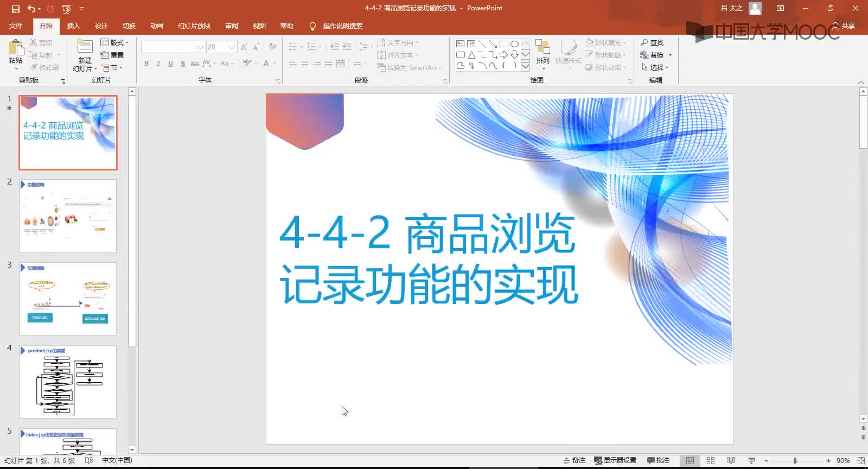868x469 pixels.
Task: Open the Section (节) dropdown
Action: pyautogui.click(x=112, y=67)
